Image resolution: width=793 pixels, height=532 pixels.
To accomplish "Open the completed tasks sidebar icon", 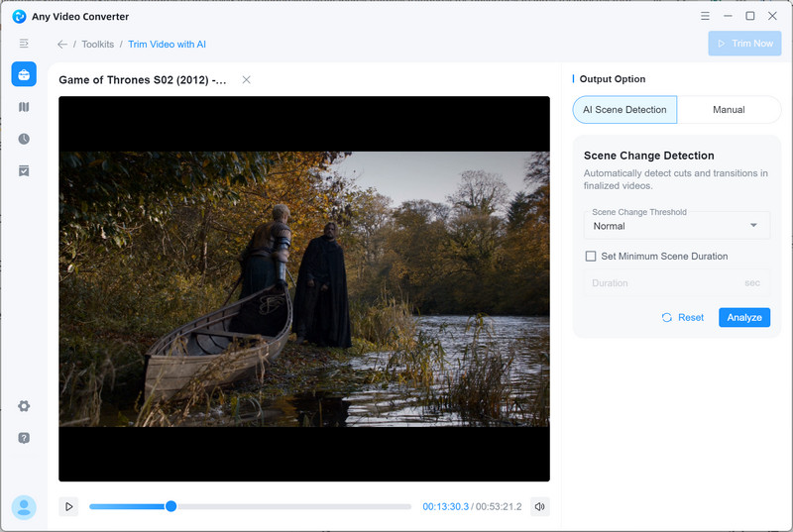I will click(24, 170).
